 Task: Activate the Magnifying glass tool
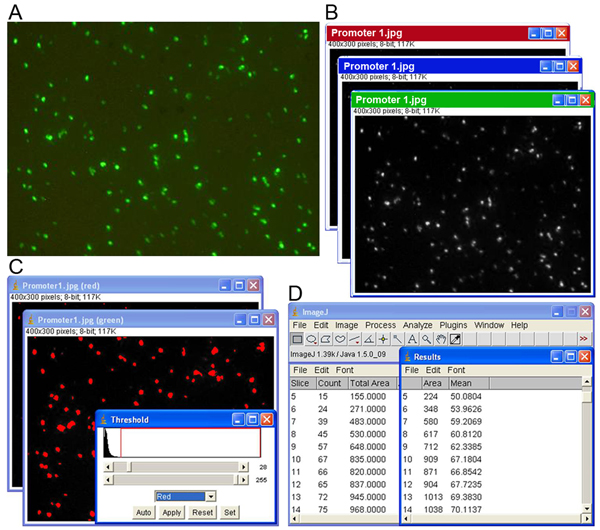click(x=425, y=340)
